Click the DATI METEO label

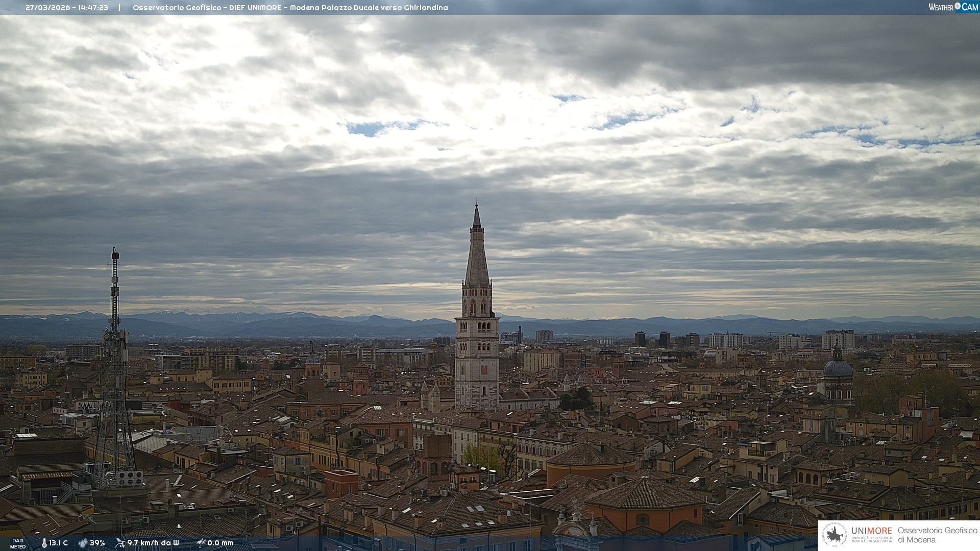coord(18,544)
